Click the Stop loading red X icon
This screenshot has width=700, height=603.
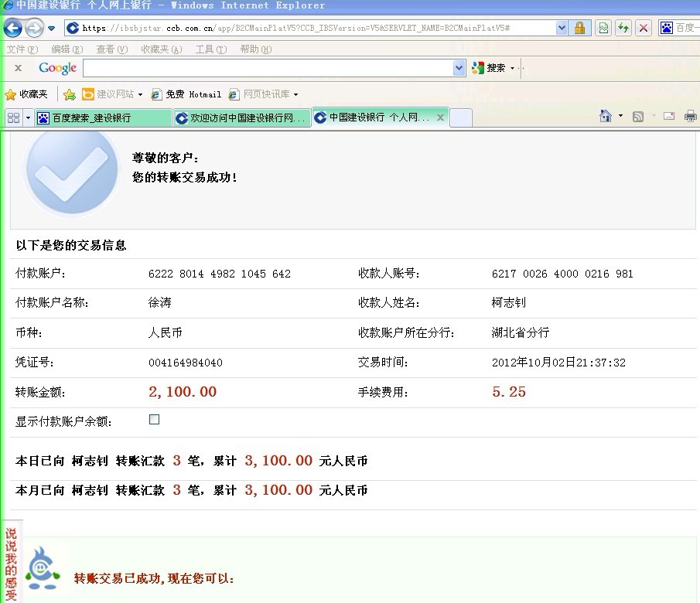tap(644, 29)
